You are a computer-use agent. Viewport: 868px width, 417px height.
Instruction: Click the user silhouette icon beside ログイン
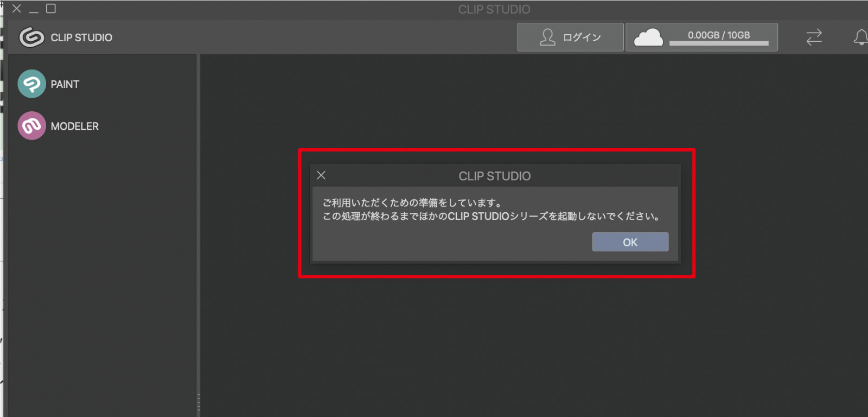coord(547,37)
